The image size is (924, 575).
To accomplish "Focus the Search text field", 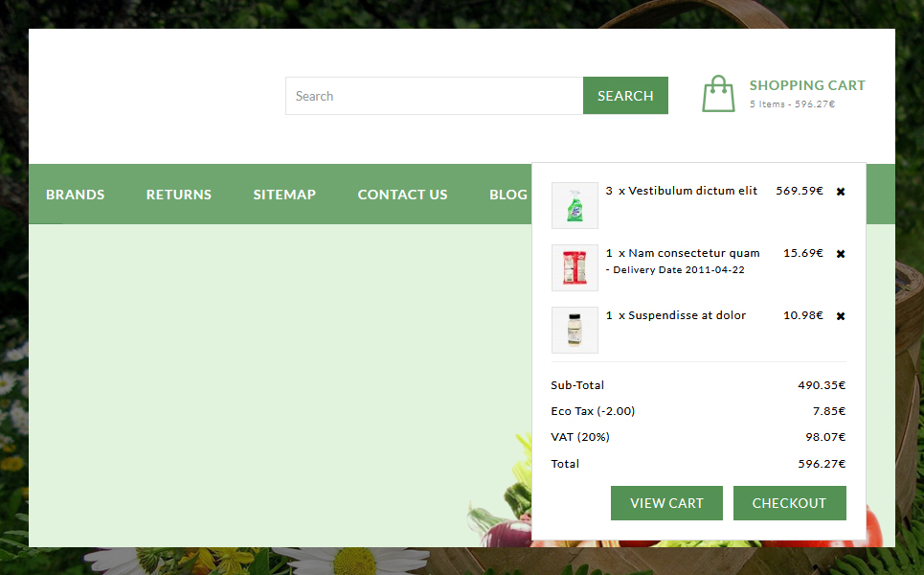I will click(434, 96).
